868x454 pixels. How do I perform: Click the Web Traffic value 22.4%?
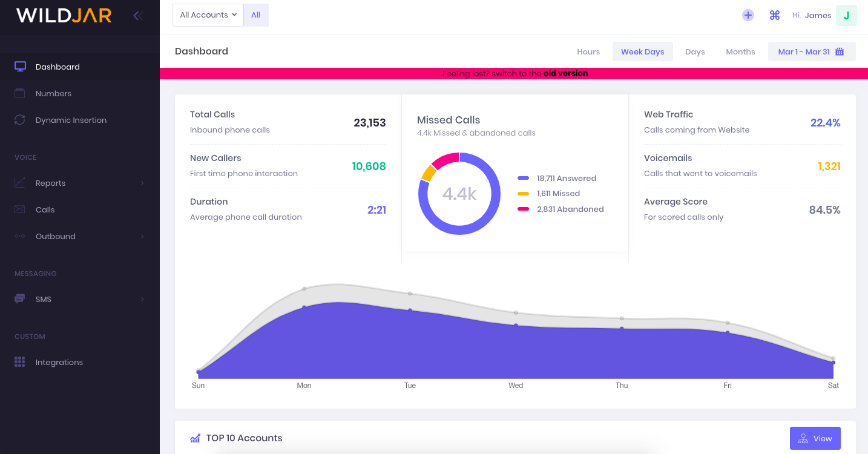click(826, 123)
